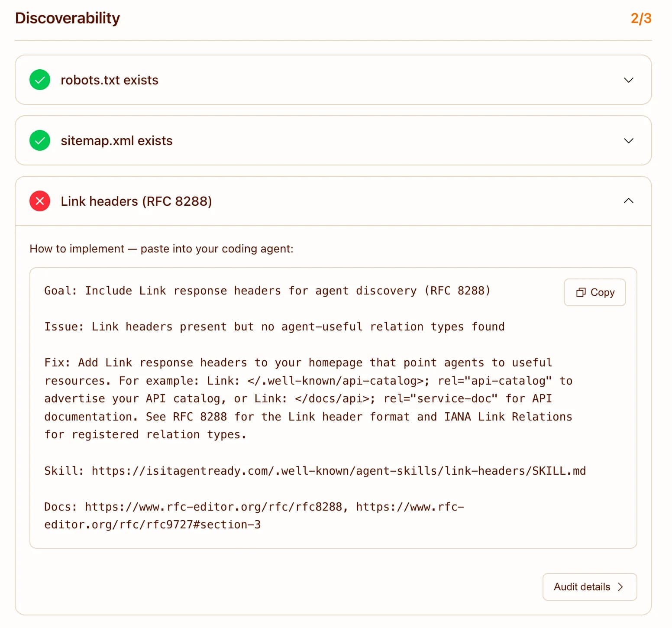Screen dimensions: 672x628
Task: Click the 2/3 score indicator
Action: pyautogui.click(x=641, y=18)
